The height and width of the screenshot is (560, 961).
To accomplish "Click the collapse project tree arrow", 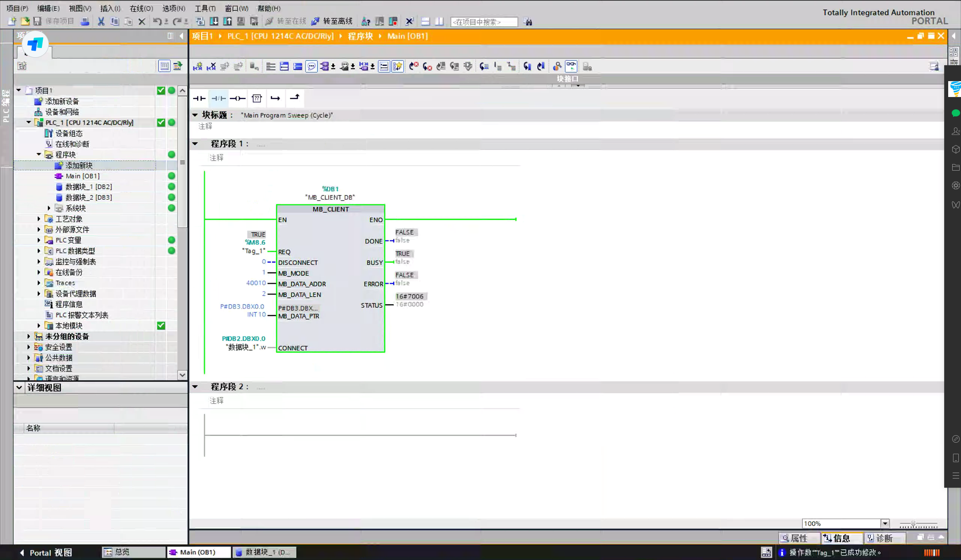I will [181, 36].
